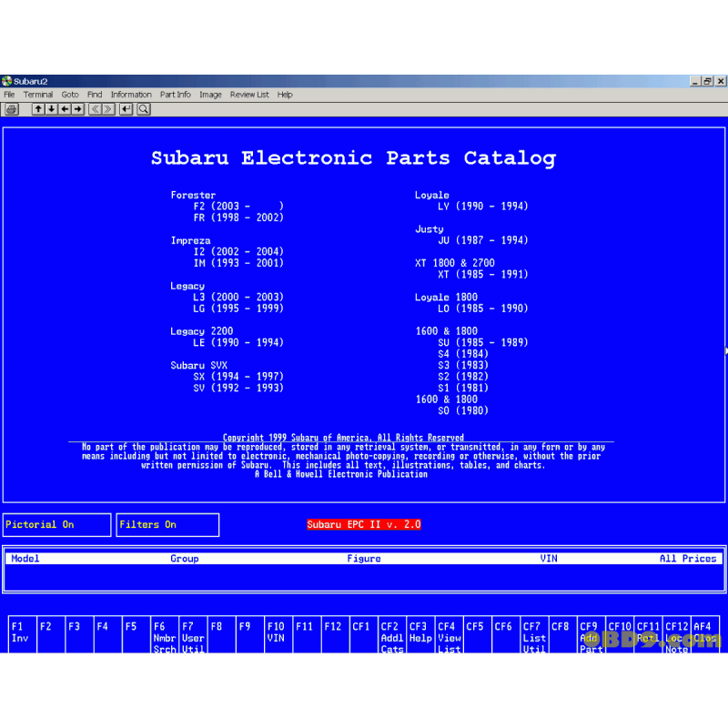The height and width of the screenshot is (728, 728).
Task: Click the Enter/return arrow toolbar icon
Action: pyautogui.click(x=126, y=109)
